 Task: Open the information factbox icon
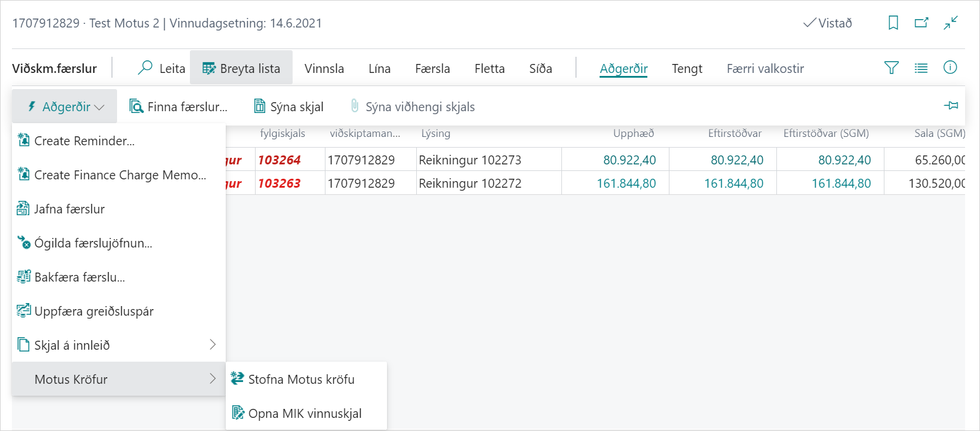click(950, 68)
